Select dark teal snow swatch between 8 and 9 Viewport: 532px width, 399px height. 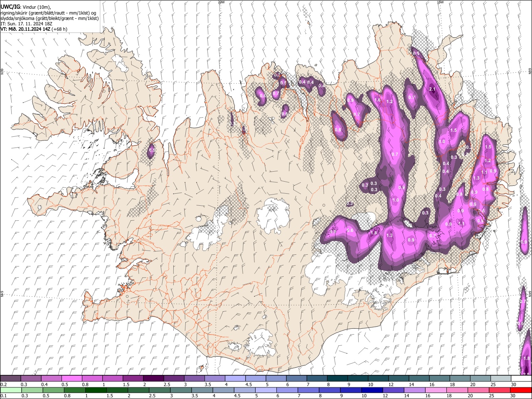[x=337, y=378]
